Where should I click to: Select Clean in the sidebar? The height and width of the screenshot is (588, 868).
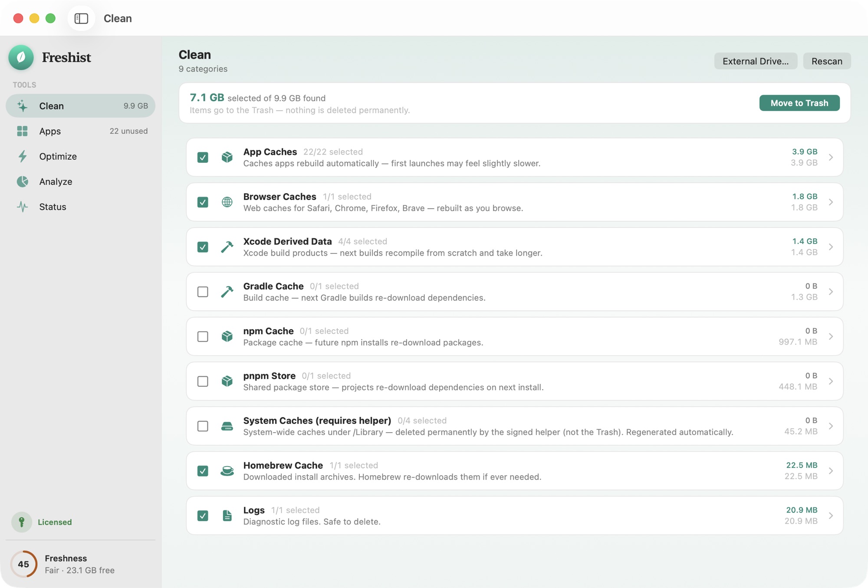pos(80,106)
